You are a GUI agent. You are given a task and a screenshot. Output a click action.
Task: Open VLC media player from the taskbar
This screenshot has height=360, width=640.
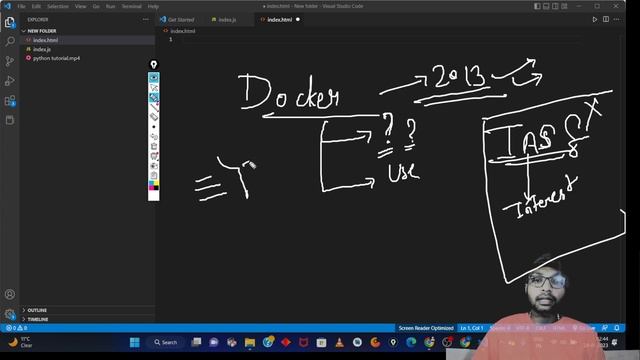click(340, 342)
